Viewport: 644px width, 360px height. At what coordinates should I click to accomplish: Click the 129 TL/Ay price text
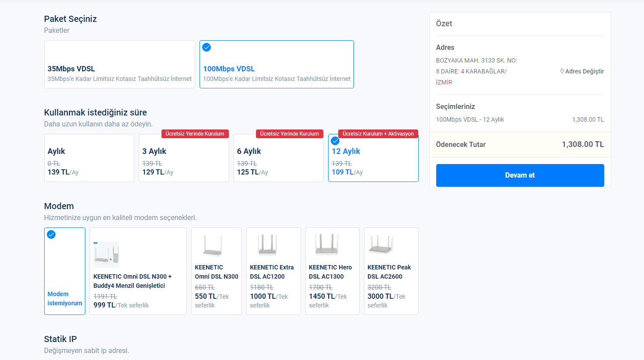pos(158,172)
